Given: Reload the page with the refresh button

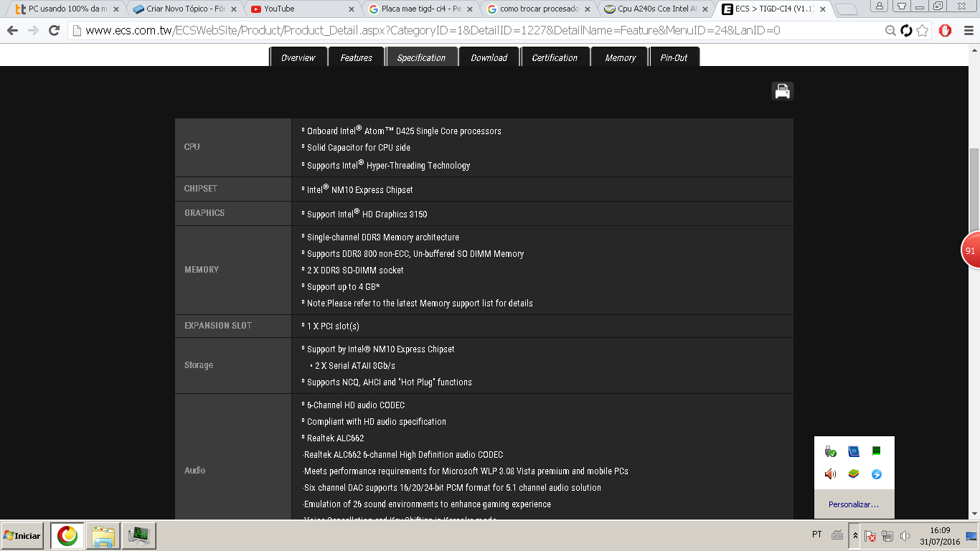Looking at the screenshot, I should point(54,31).
